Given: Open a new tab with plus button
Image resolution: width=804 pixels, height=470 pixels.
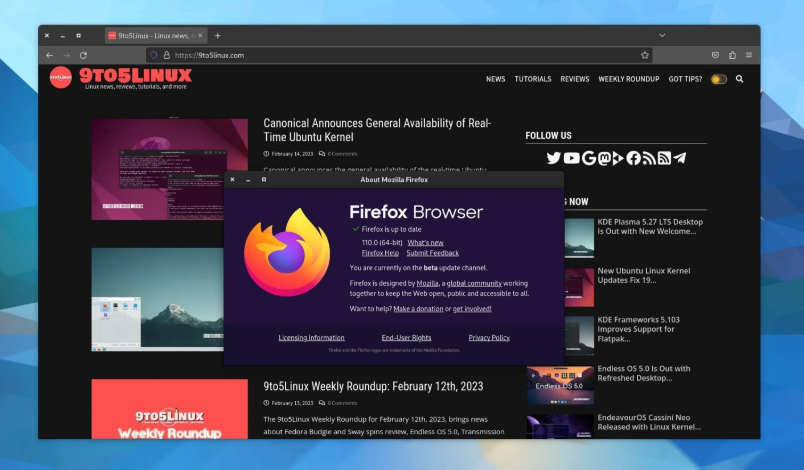Looking at the screenshot, I should 218,35.
